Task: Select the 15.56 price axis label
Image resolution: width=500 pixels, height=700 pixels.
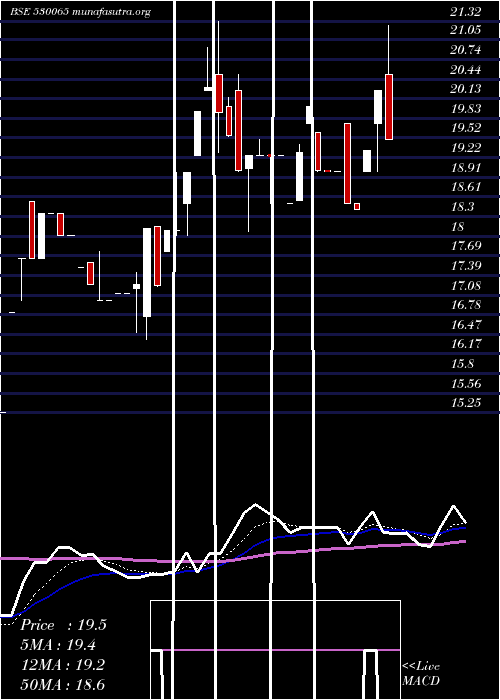Action: (466, 383)
